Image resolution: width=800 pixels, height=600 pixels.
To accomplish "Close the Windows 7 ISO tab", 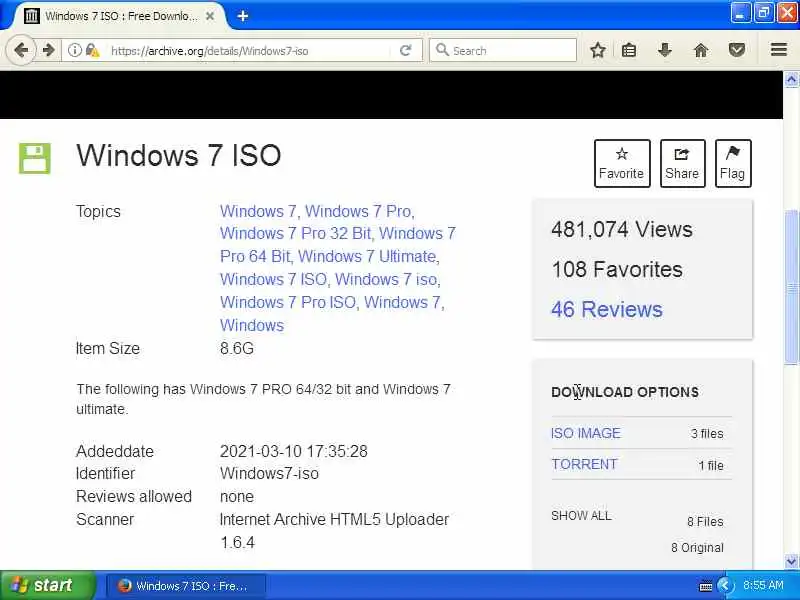I will tap(210, 16).
